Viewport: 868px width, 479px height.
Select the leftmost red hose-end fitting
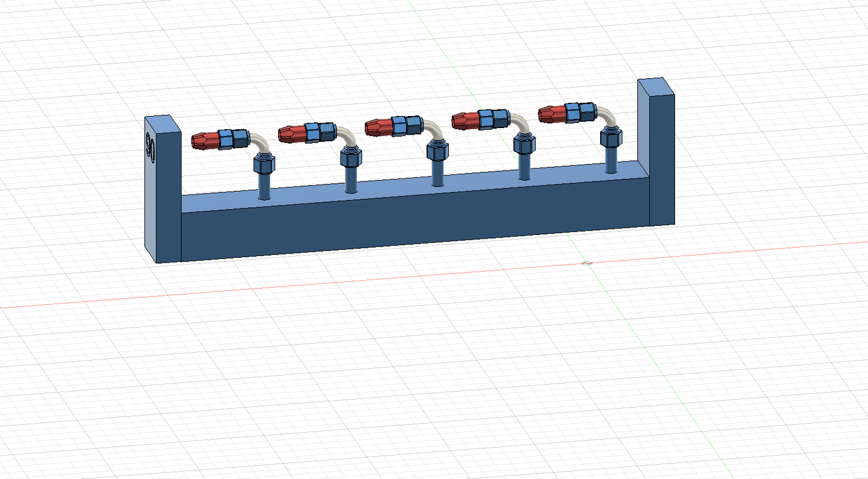pos(203,141)
